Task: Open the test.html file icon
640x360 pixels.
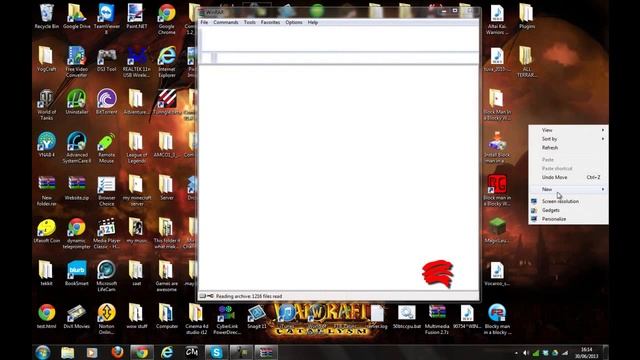Action: point(47,316)
